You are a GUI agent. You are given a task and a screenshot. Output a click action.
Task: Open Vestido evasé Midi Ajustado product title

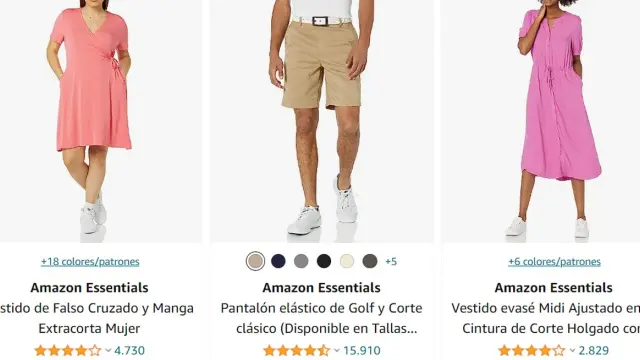point(546,318)
